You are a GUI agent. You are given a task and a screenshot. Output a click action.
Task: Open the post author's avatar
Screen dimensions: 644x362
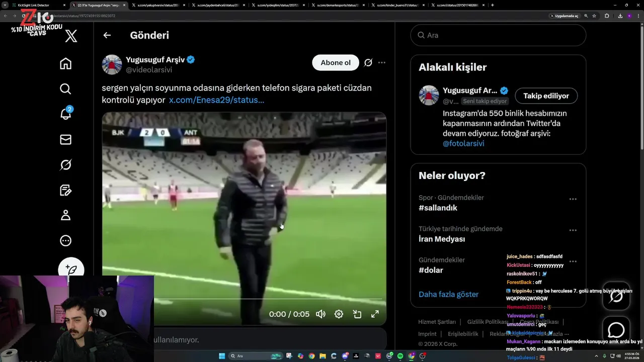click(x=112, y=65)
